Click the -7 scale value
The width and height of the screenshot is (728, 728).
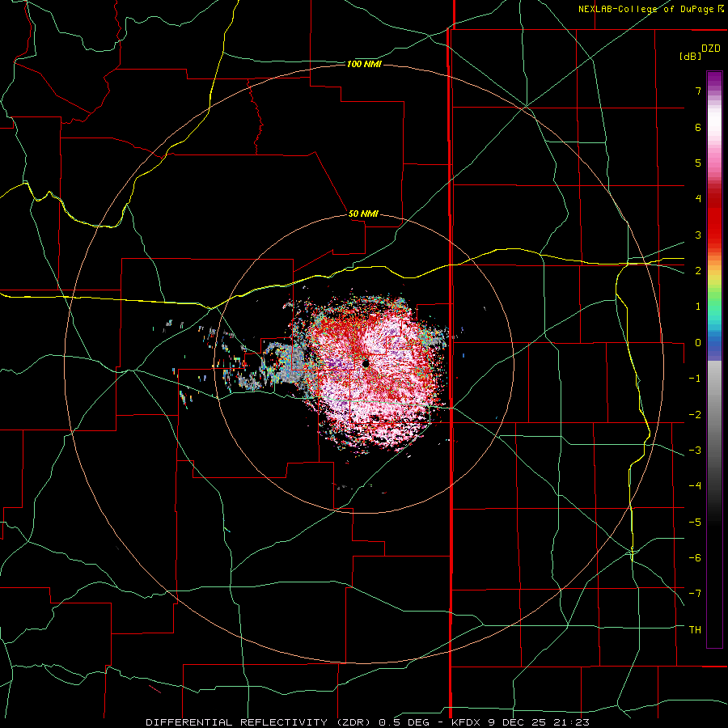pos(695,594)
